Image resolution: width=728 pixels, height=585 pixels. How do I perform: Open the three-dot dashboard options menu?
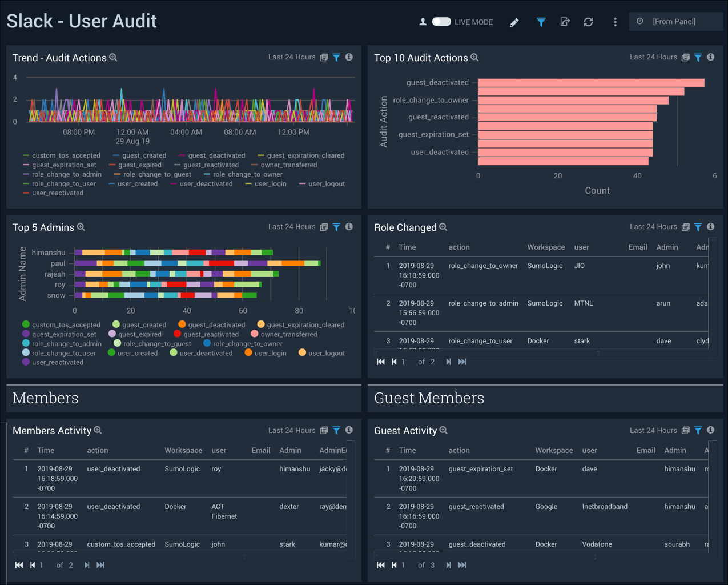[x=615, y=22]
